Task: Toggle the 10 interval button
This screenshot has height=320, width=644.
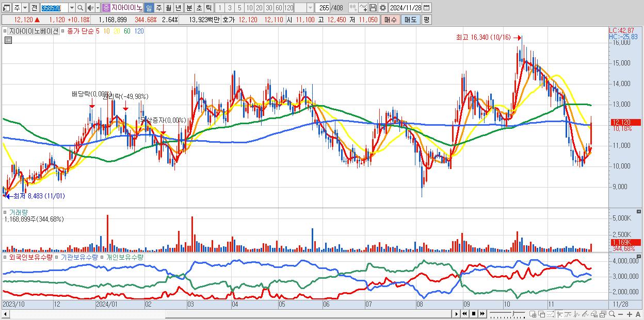Action: click(249, 8)
